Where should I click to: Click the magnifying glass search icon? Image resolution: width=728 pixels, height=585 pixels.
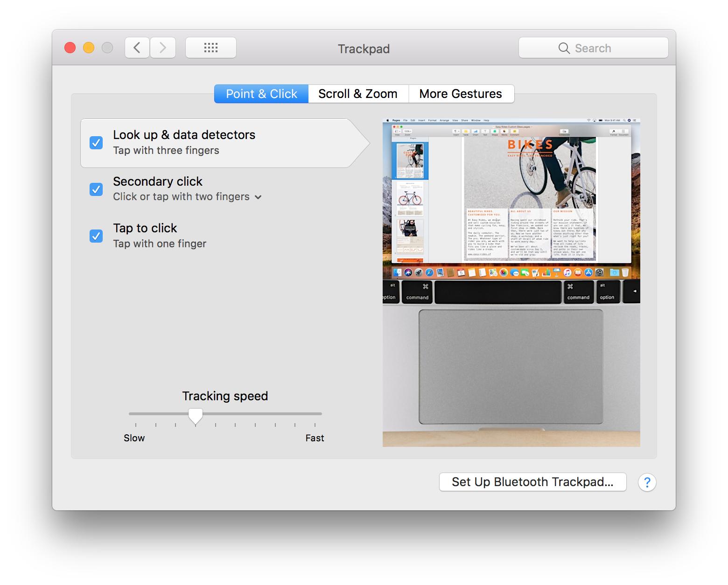pos(564,48)
